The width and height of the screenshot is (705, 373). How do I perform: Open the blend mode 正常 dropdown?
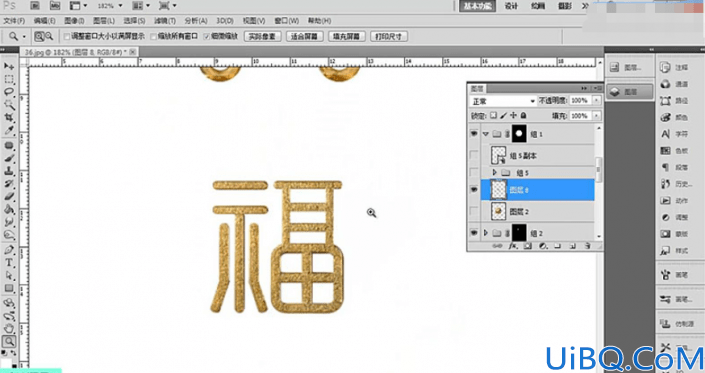click(503, 101)
